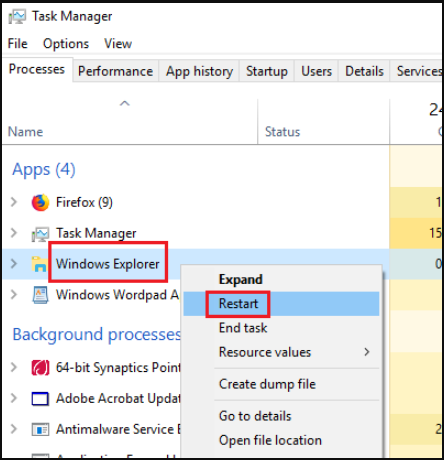The width and height of the screenshot is (444, 460).
Task: Expand the Antimalware Service row
Action: point(14,429)
